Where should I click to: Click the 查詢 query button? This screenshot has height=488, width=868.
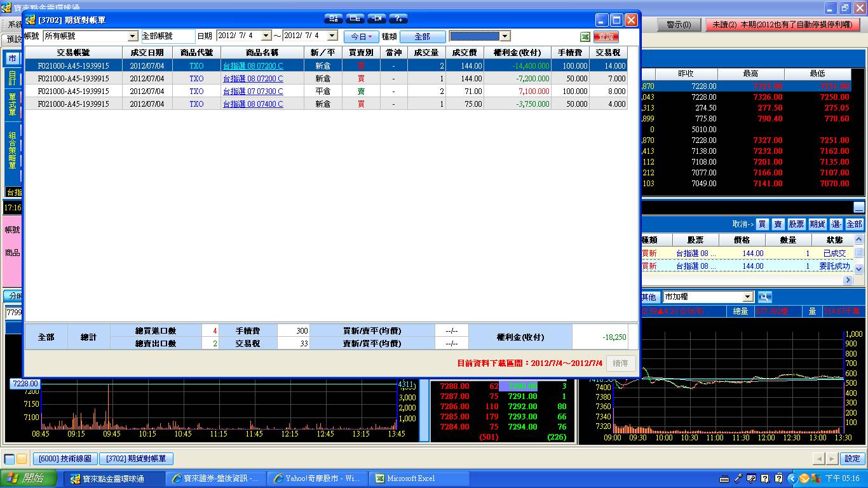coord(606,37)
